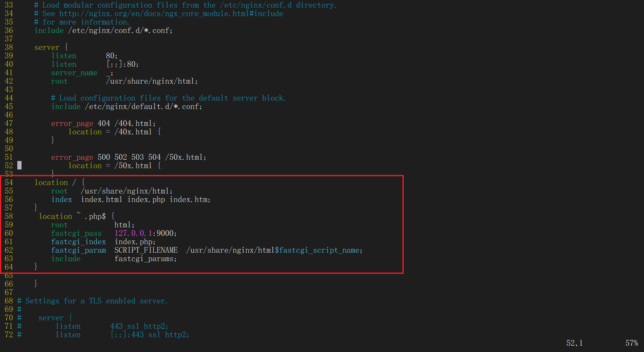
Task: Click the SCRIPT_FILENAME parameter text
Action: [x=146, y=250]
